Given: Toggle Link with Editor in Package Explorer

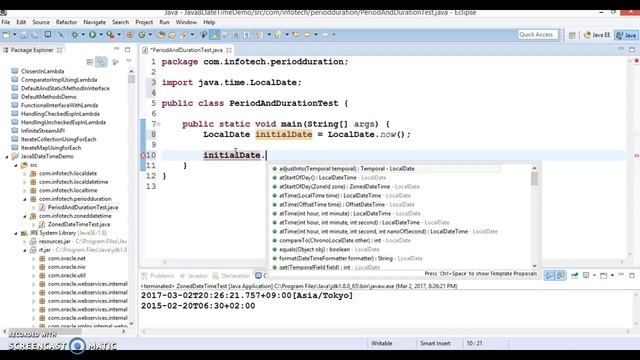Looking at the screenshot, I should [x=101, y=62].
